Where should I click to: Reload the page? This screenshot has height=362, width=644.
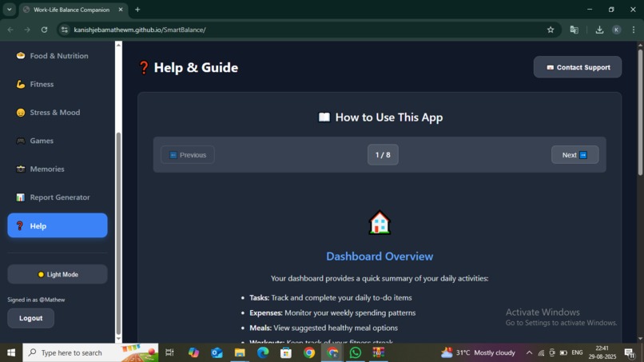[x=45, y=30]
